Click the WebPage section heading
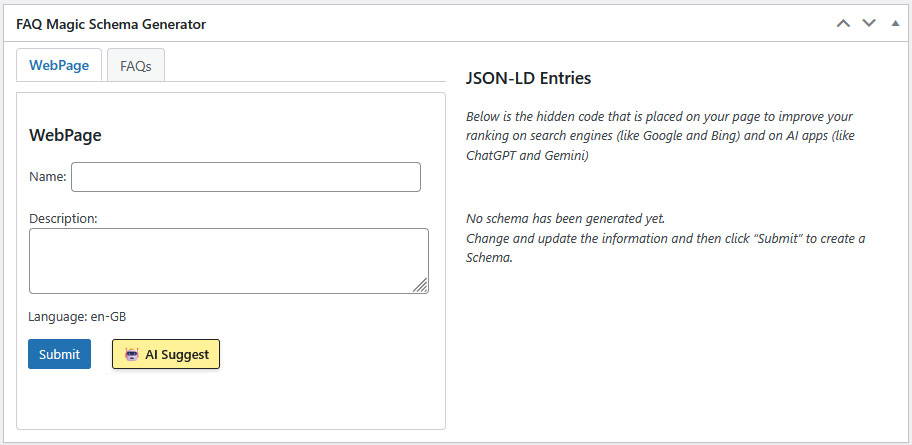 [65, 135]
